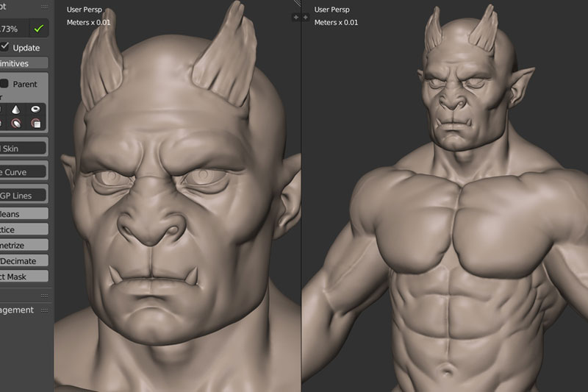Click the green checkmark apply icon
The width and height of the screenshot is (588, 392).
[x=39, y=29]
